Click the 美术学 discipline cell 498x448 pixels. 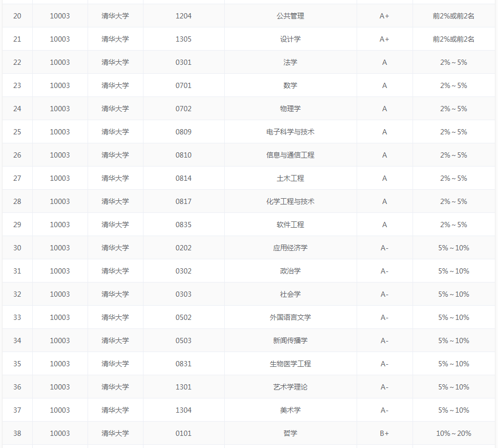coord(290,410)
